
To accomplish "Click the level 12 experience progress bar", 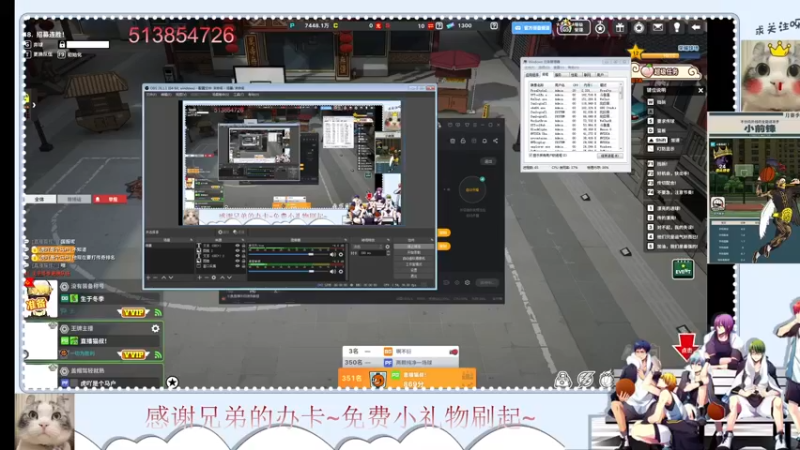I will tap(669, 55).
